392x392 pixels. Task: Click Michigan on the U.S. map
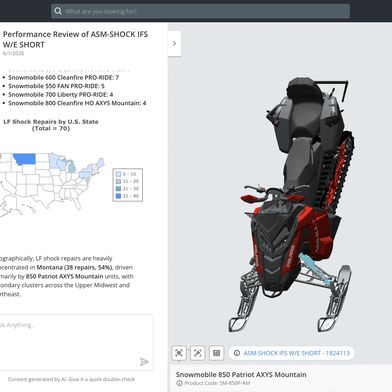(71, 166)
